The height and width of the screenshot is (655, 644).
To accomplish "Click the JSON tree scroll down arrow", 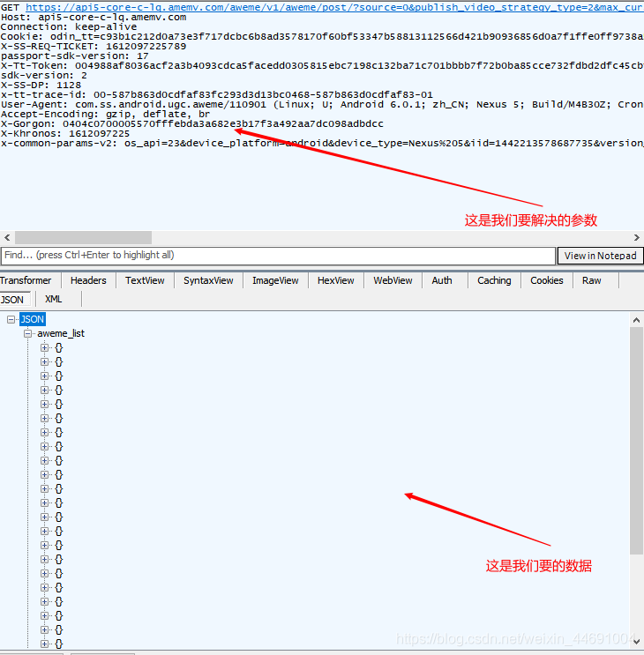I will pos(636,642).
